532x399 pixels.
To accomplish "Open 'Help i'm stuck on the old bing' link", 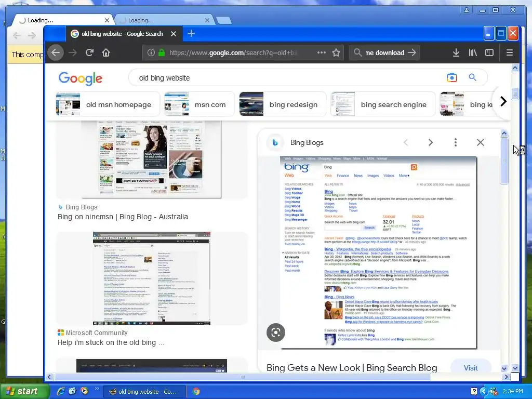I will [x=111, y=343].
